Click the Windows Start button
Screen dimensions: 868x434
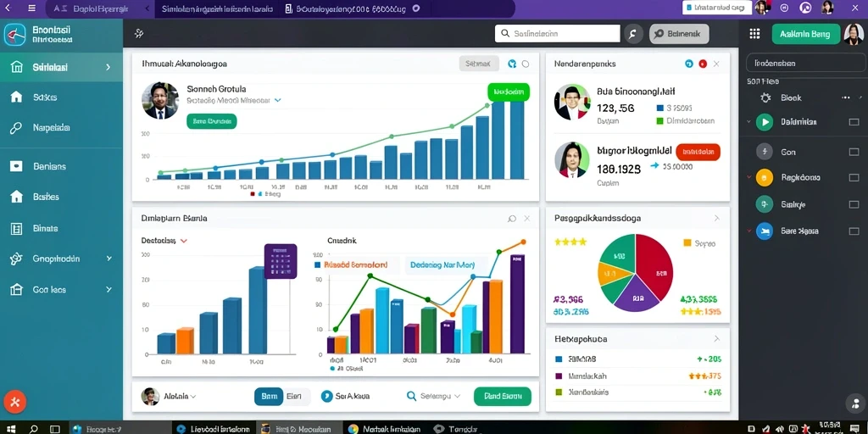click(x=10, y=429)
